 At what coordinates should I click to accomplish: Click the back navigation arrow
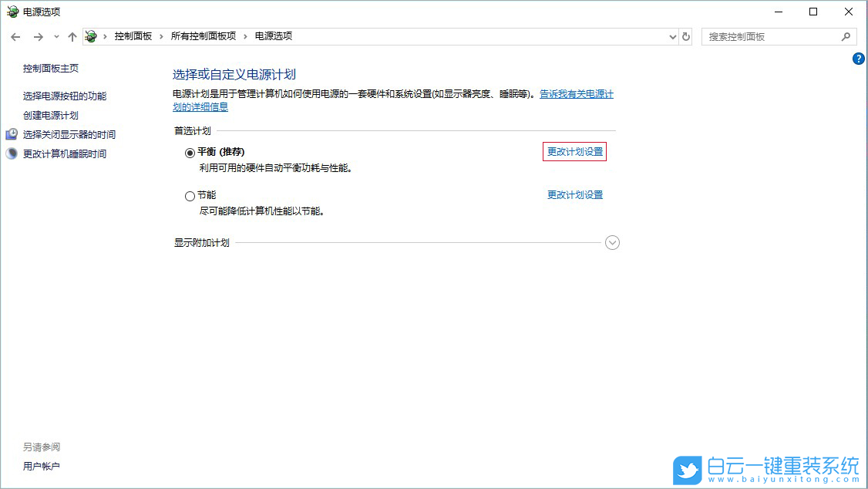click(15, 35)
